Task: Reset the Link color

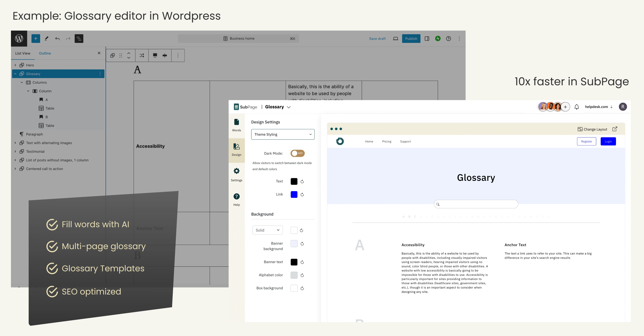Action: point(302,195)
